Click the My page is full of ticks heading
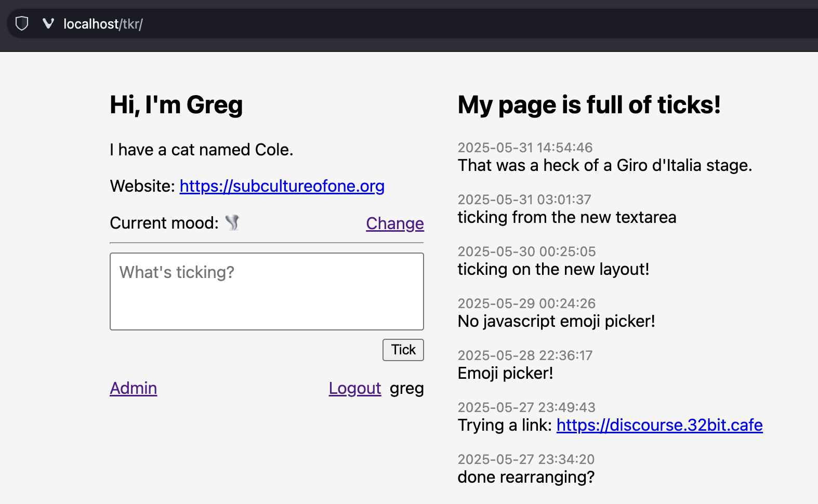The height and width of the screenshot is (504, 818). pos(589,105)
